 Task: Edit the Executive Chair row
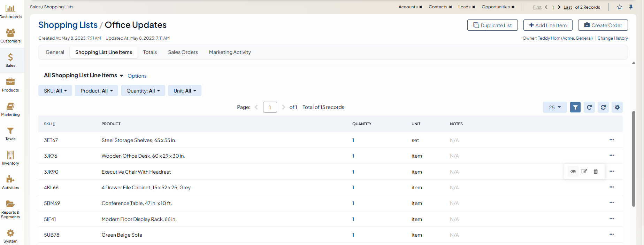584,172
